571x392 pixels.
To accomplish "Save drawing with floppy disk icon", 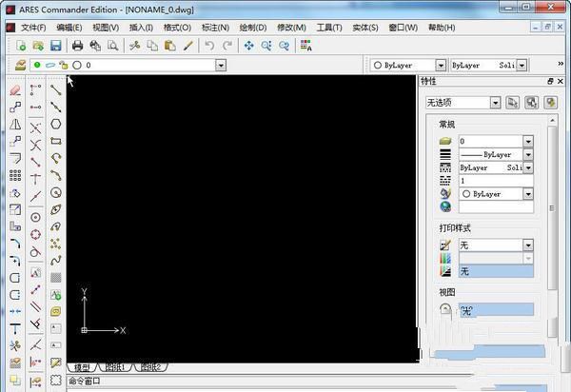I will [x=56, y=46].
